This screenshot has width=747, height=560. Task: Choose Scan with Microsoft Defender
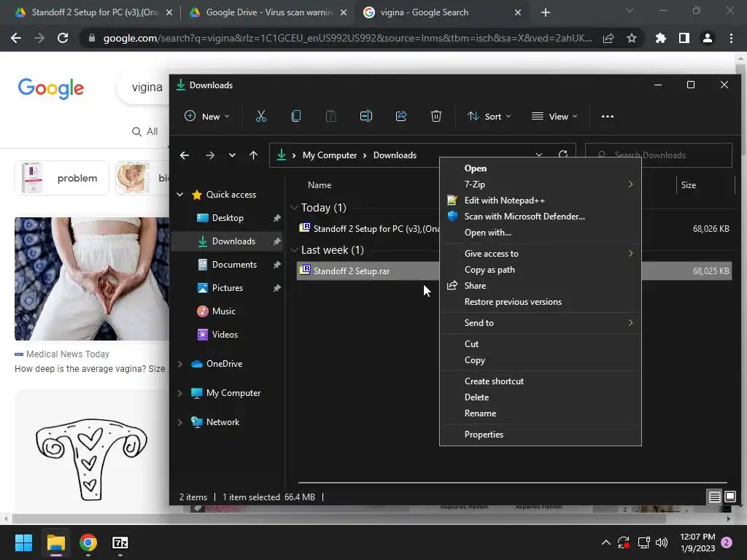[x=541, y=216]
